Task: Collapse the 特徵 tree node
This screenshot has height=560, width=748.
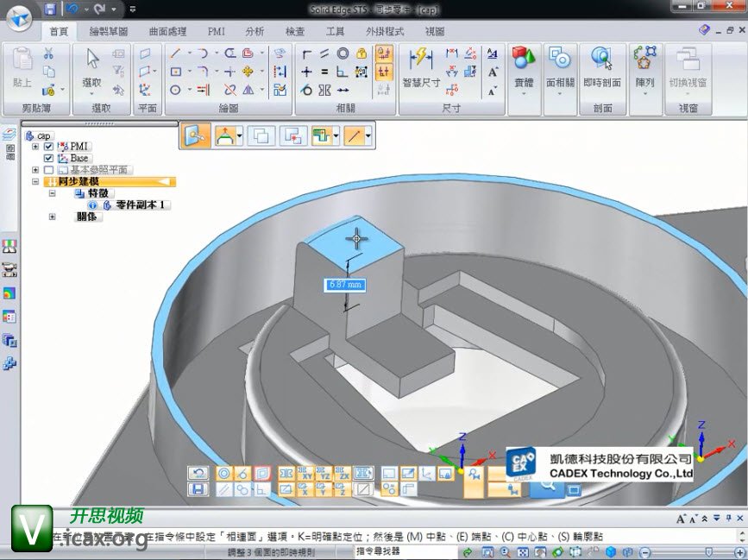Action: point(53,193)
